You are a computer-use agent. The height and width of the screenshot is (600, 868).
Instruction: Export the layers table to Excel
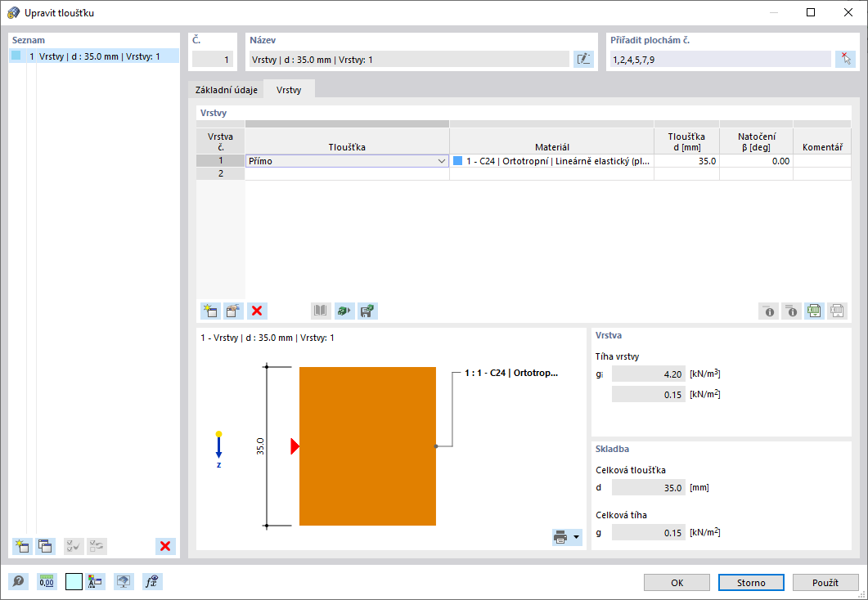(814, 311)
